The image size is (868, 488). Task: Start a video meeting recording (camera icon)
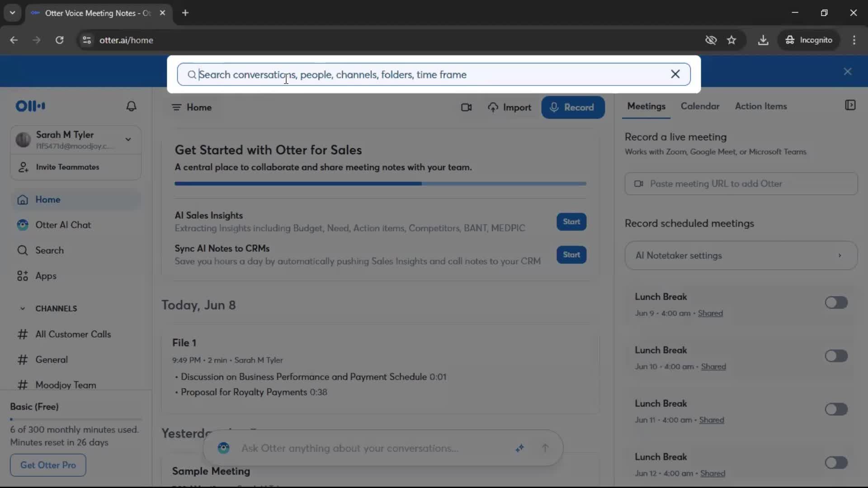click(466, 108)
